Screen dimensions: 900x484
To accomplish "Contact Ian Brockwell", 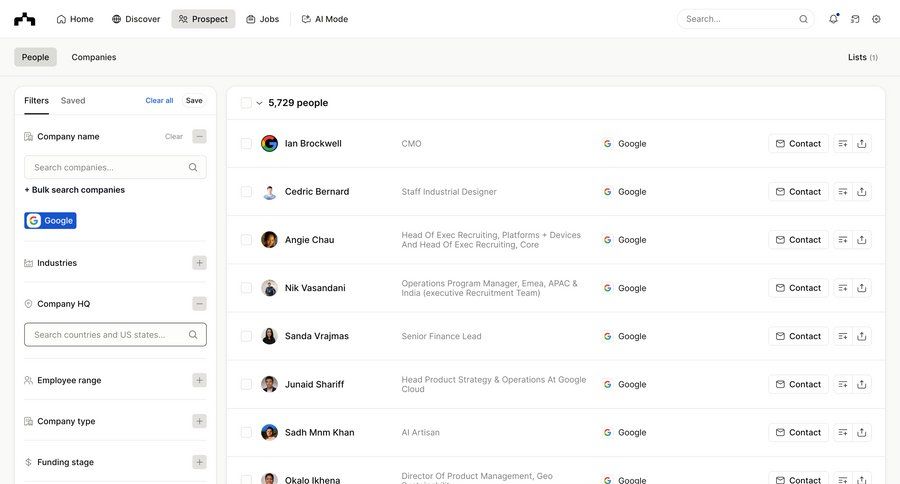I will (x=798, y=144).
